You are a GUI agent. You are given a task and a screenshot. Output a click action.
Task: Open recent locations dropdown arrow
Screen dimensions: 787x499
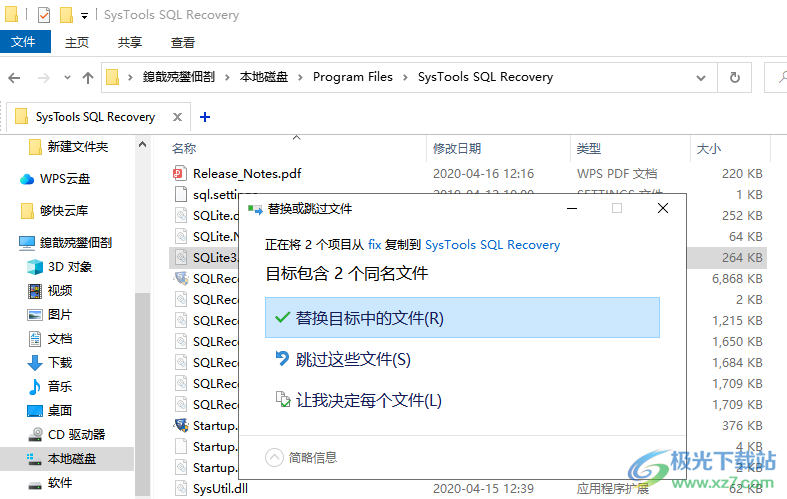(x=67, y=78)
